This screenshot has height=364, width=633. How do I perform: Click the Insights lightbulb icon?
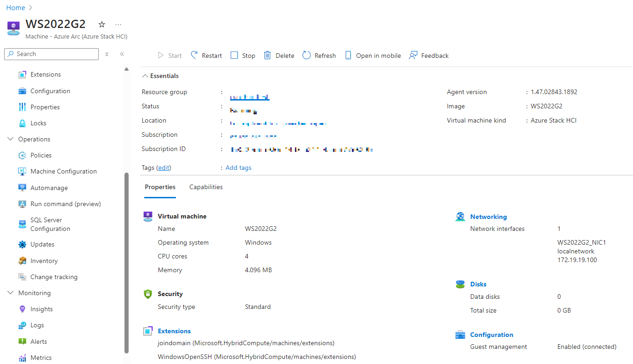22,309
